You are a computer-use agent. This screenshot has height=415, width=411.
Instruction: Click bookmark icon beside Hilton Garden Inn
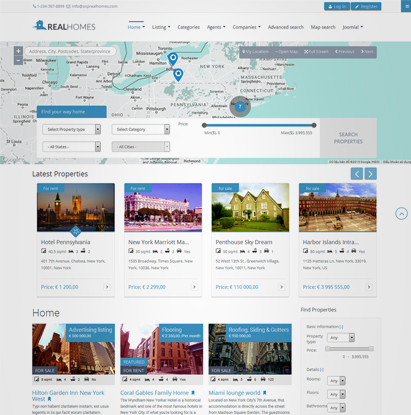pos(50,399)
